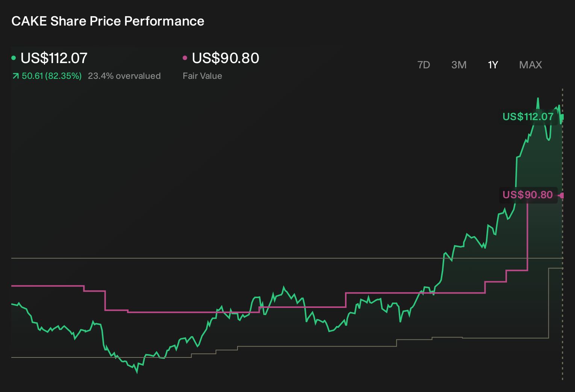The image size is (575, 392).
Task: Click the pink fair value endpoint marker
Action: pyautogui.click(x=562, y=195)
